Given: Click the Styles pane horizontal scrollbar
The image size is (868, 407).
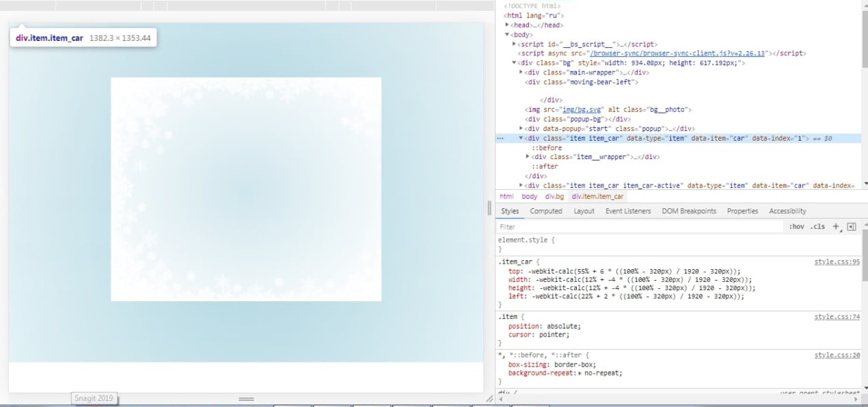Looking at the screenshot, I should [x=677, y=399].
